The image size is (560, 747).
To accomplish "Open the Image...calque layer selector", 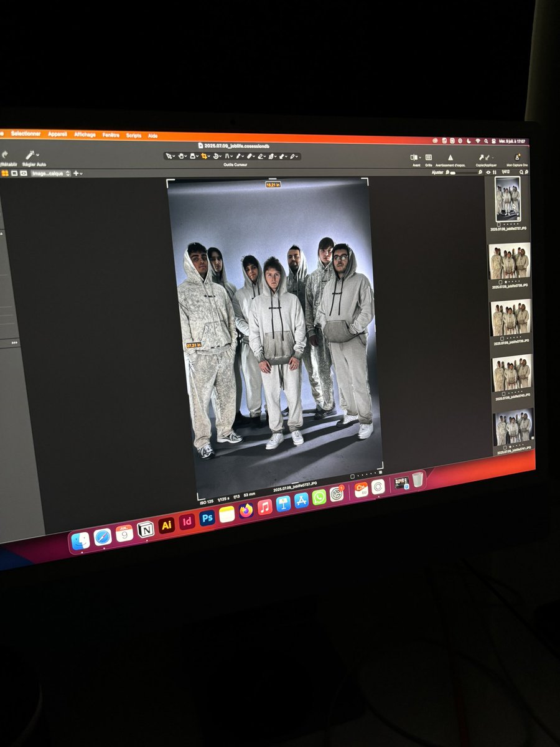I will (51, 173).
